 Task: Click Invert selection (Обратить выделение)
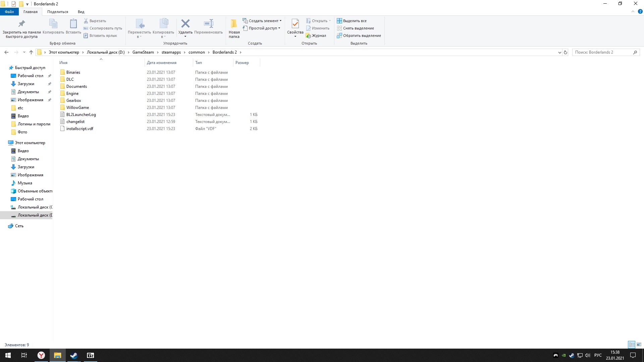pos(359,36)
